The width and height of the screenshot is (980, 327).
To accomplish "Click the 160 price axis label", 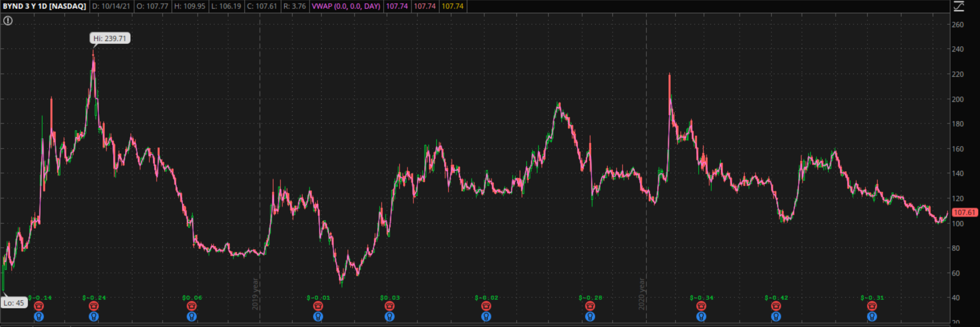I will pos(958,149).
